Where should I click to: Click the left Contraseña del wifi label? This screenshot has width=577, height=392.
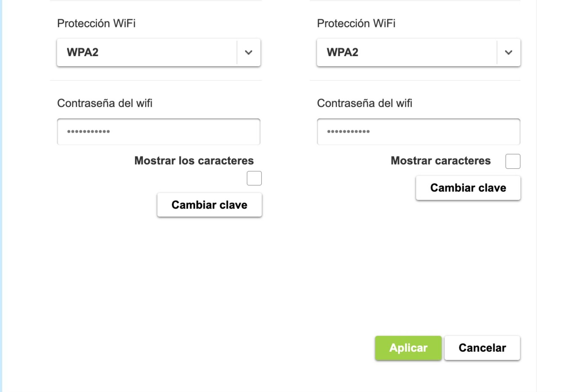[105, 103]
